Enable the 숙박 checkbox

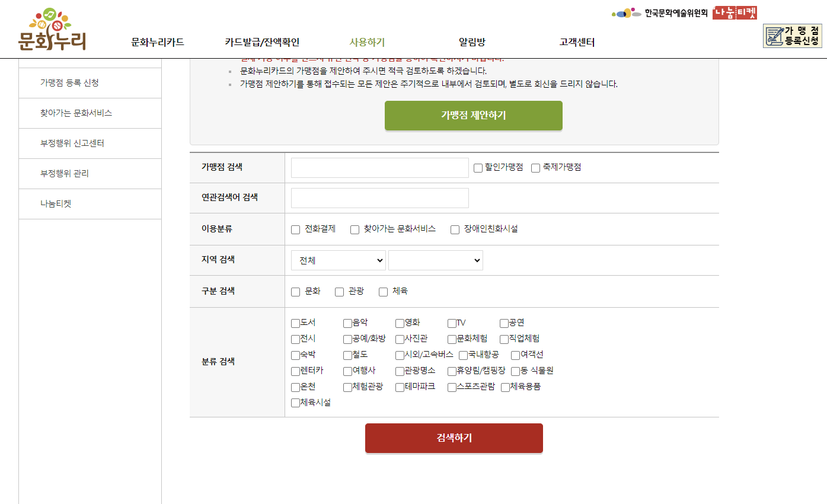coord(295,356)
